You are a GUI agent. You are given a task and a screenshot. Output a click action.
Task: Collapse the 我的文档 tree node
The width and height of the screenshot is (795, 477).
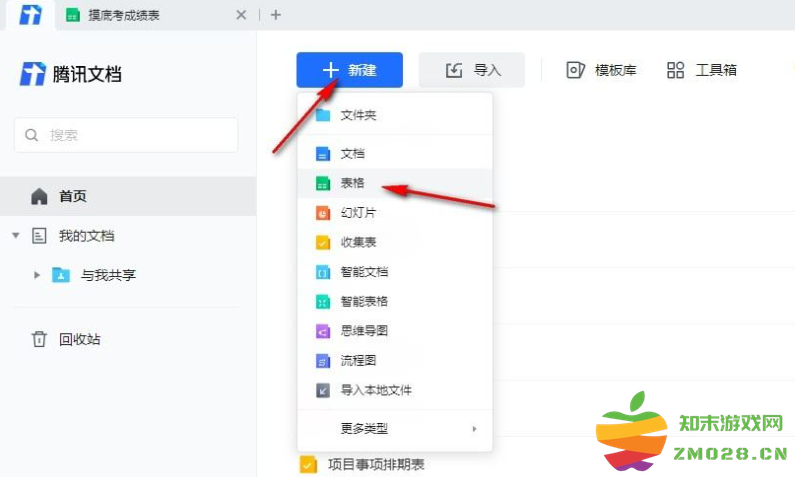[16, 236]
